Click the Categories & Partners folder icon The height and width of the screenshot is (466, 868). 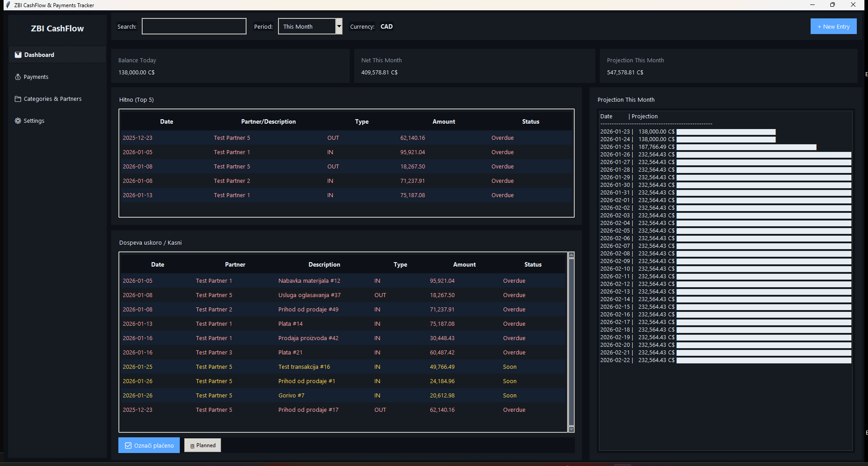point(18,99)
